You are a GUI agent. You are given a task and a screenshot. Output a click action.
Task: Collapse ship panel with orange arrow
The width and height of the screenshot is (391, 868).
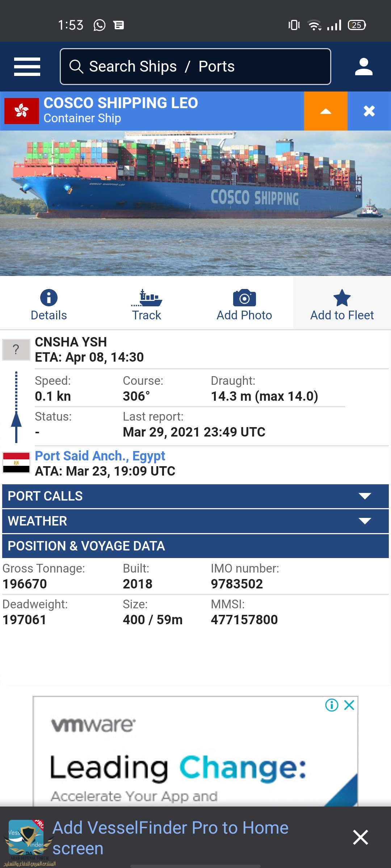point(326,111)
